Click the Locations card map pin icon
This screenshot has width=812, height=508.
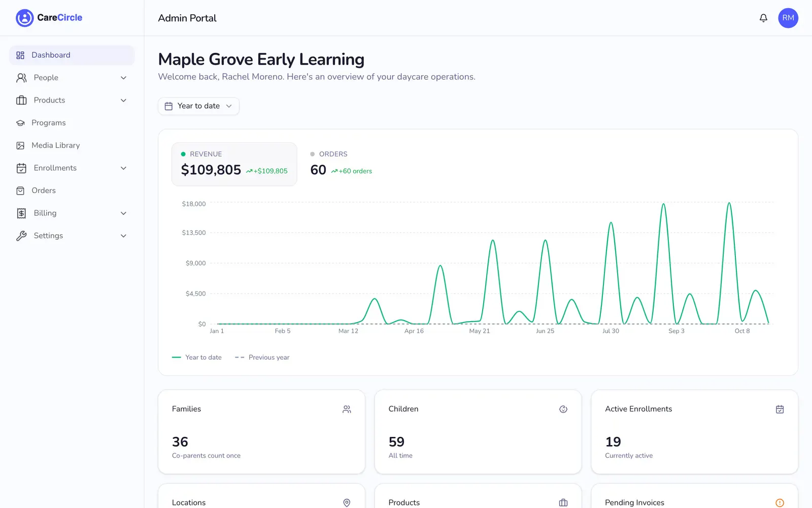pyautogui.click(x=347, y=502)
